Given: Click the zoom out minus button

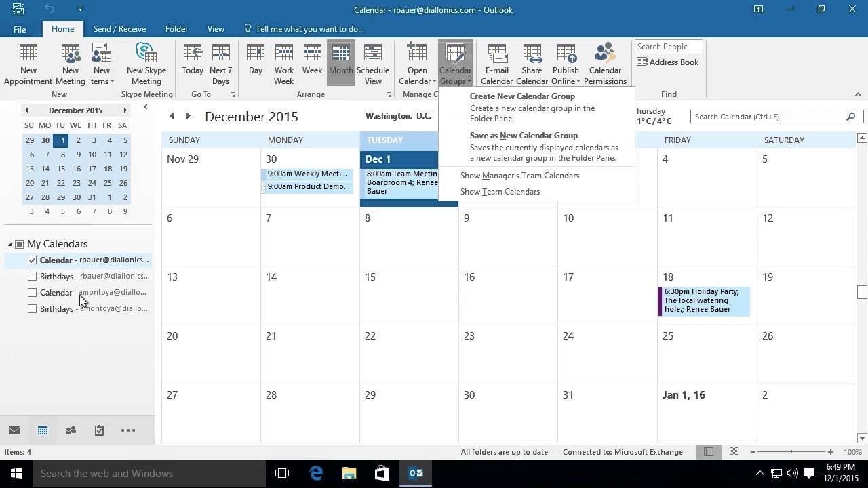Looking at the screenshot, I should [x=752, y=452].
